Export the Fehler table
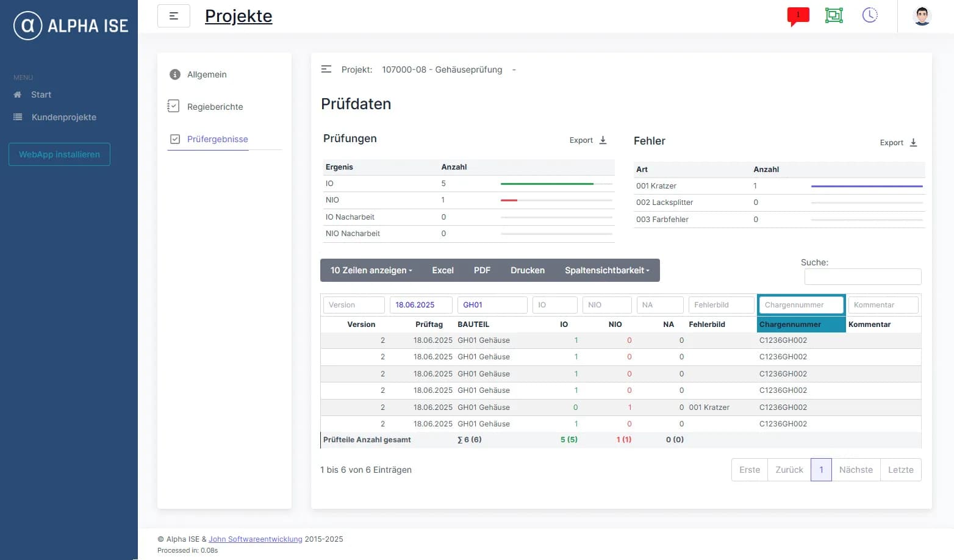Screen dimensions: 954x560 pyautogui.click(x=898, y=143)
